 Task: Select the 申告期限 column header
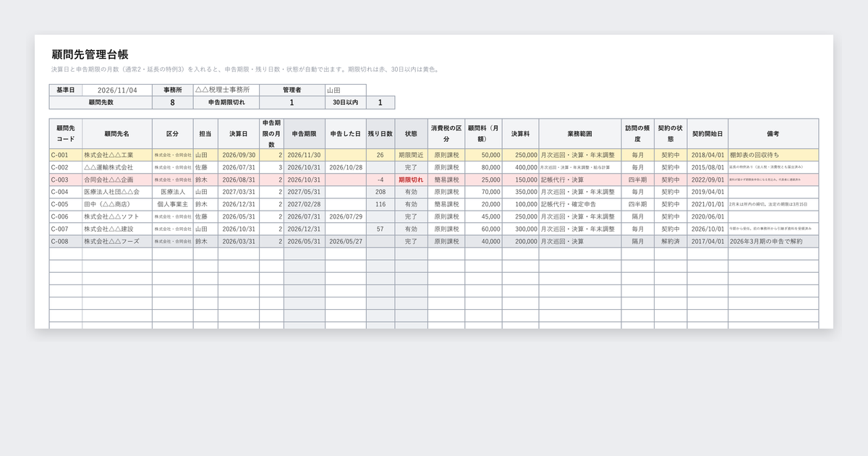304,134
